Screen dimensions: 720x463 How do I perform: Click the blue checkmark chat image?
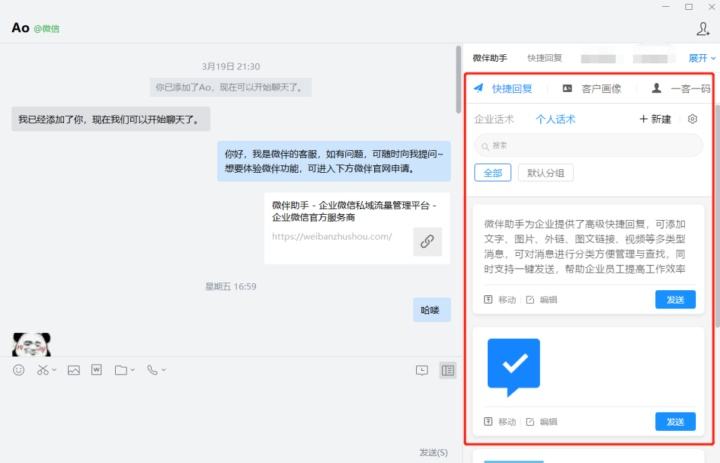pyautogui.click(x=513, y=367)
